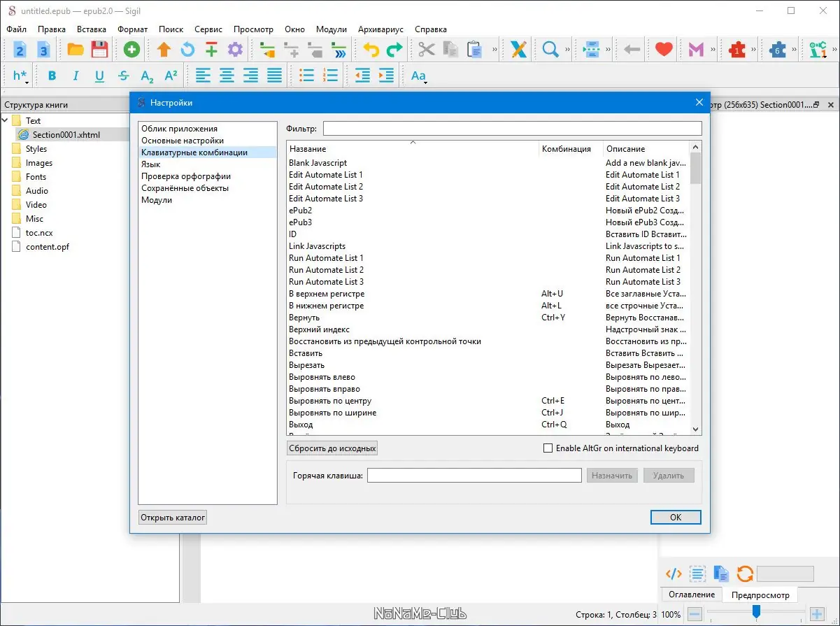840x626 pixels.
Task: Open the Правка menu
Action: pos(52,29)
